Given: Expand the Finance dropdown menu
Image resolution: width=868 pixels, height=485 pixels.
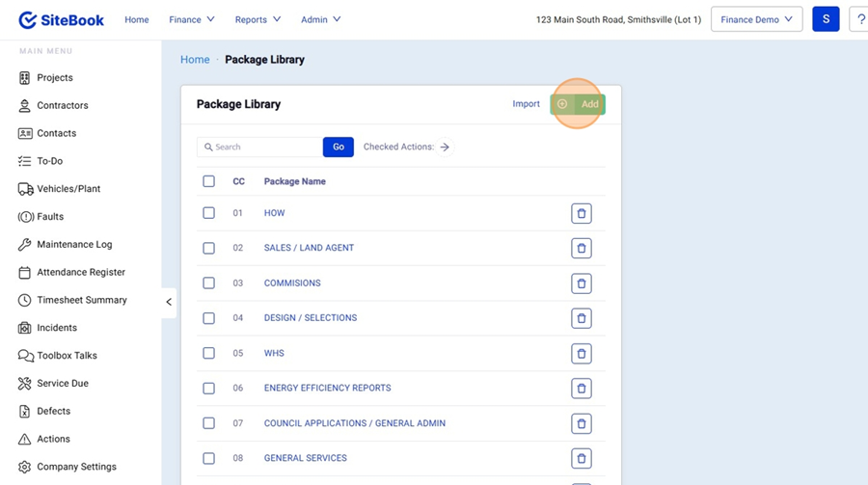Looking at the screenshot, I should (x=191, y=19).
